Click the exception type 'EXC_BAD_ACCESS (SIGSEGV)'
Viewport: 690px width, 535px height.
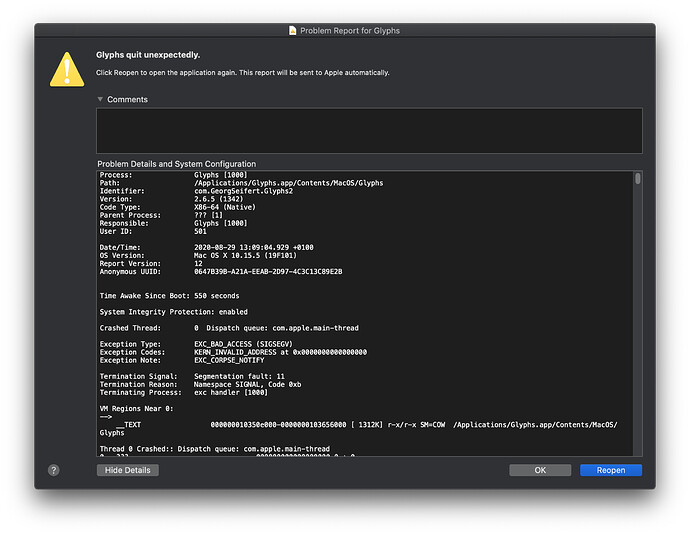tap(243, 344)
